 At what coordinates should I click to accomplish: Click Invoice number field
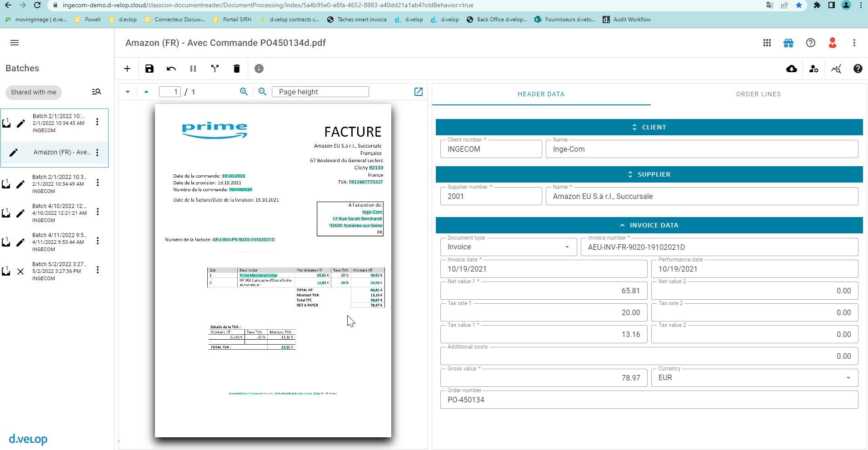[719, 247]
